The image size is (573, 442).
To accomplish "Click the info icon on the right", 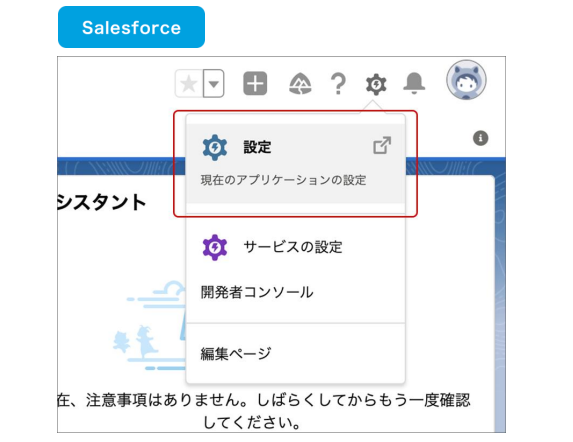I will pyautogui.click(x=481, y=138).
